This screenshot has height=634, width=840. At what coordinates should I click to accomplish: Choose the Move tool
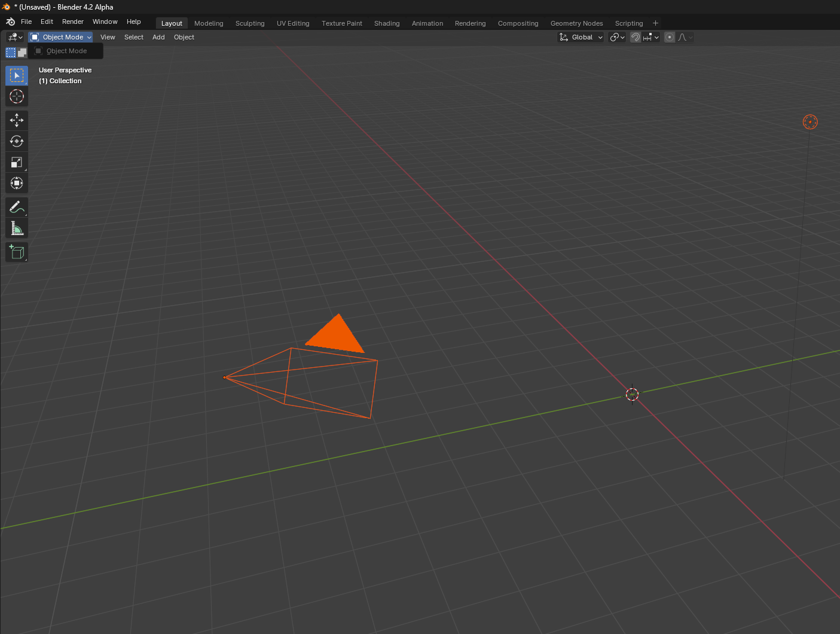[17, 120]
